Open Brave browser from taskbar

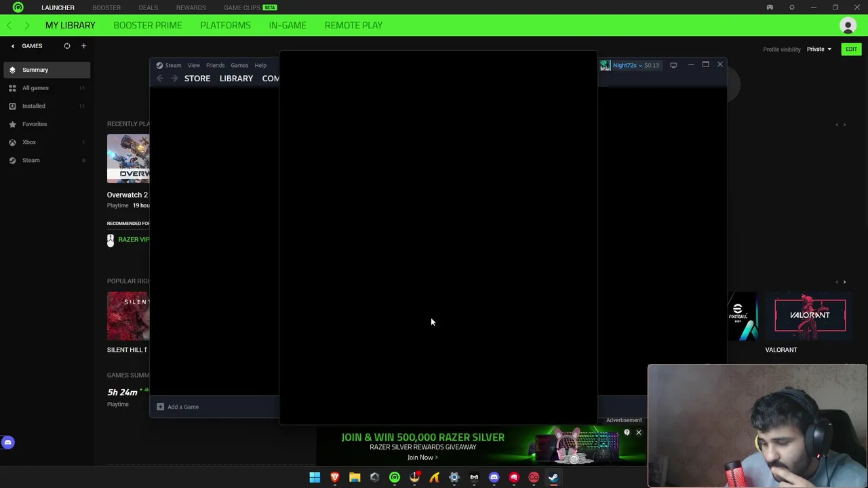(x=334, y=477)
